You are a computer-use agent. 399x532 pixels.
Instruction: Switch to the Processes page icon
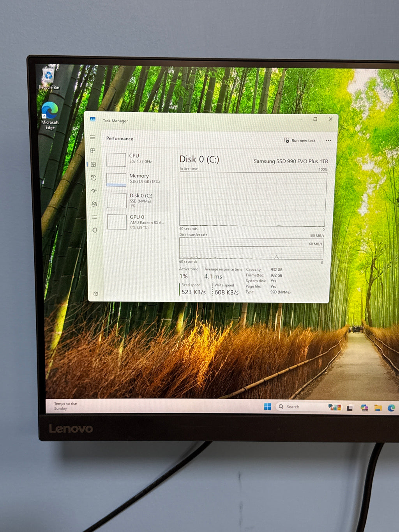[93, 150]
